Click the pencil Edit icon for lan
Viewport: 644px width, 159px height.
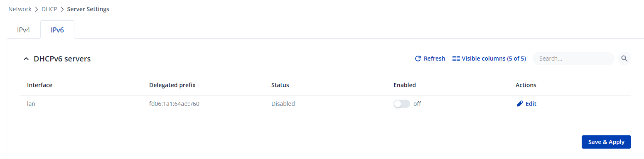[x=519, y=104]
